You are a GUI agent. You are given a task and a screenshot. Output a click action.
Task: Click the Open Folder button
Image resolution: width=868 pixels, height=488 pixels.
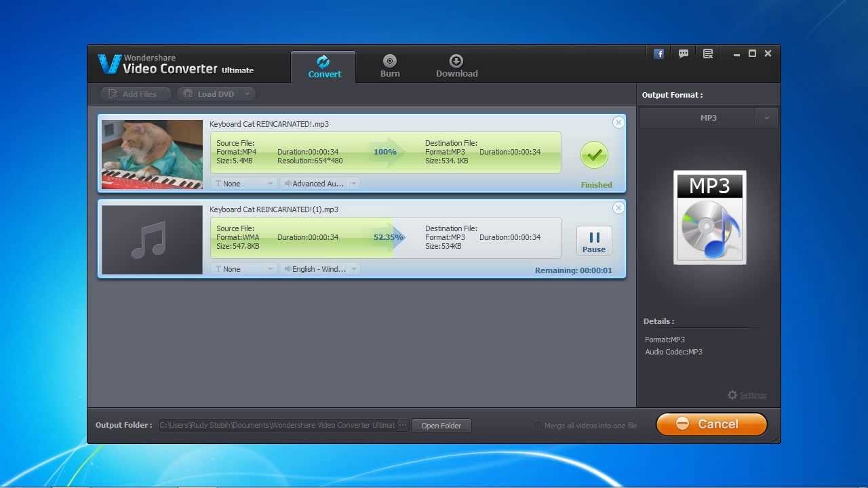pyautogui.click(x=441, y=426)
